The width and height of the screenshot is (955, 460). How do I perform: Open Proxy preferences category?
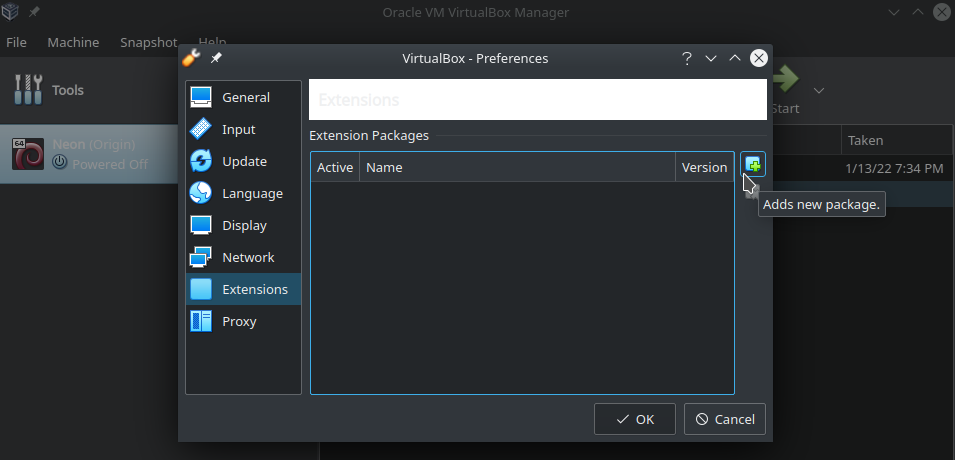(x=243, y=321)
